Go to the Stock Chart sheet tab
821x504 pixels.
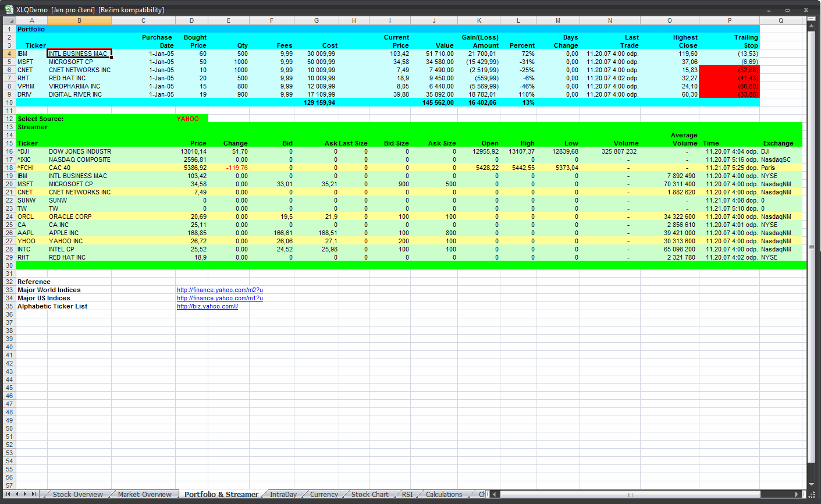[369, 495]
